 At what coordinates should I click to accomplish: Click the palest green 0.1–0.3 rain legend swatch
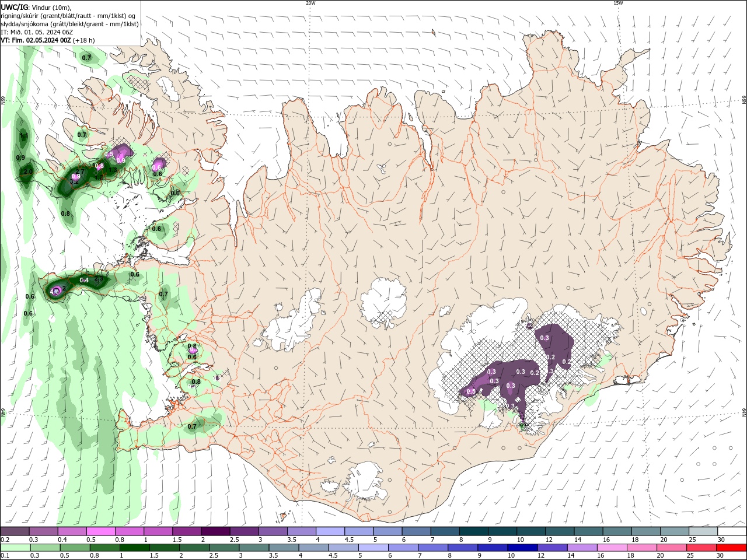point(16,548)
